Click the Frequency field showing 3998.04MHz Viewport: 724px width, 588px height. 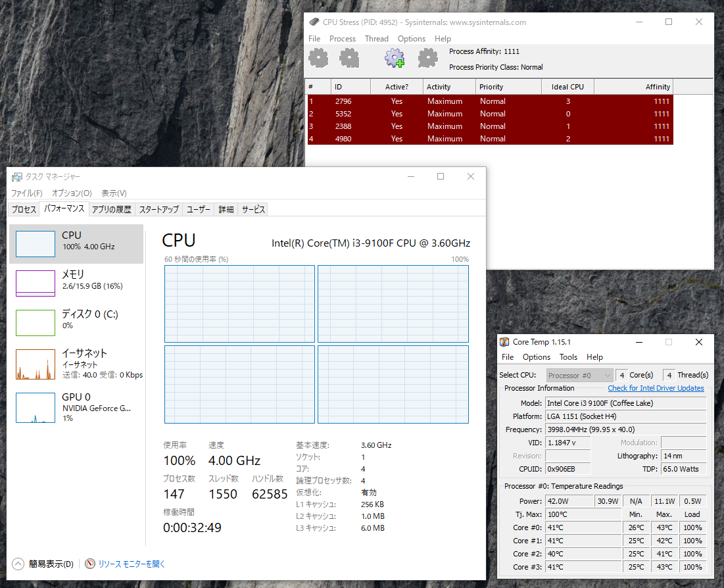625,429
